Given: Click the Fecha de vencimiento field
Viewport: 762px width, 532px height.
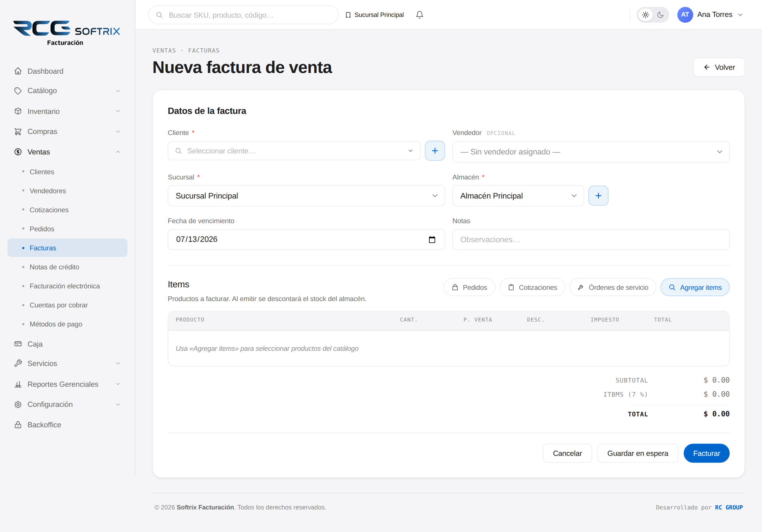Looking at the screenshot, I should coord(306,240).
